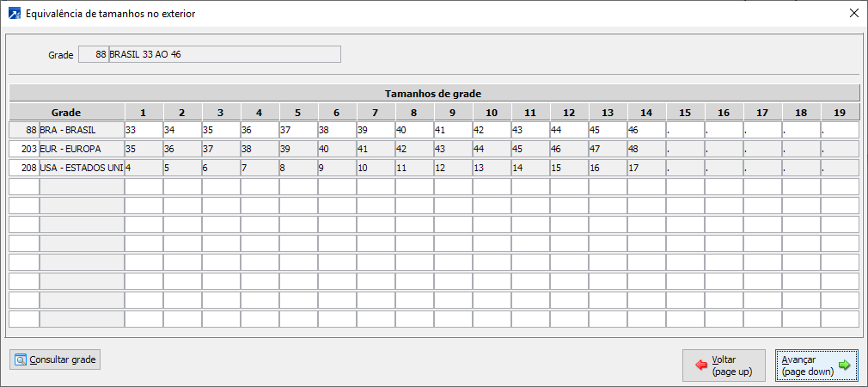Select the EUR - EUROPA row

pyautogui.click(x=82, y=149)
